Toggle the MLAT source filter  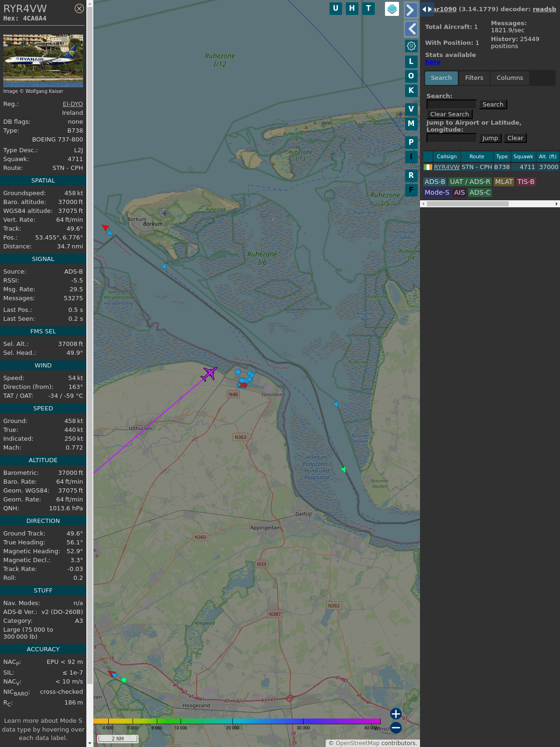point(504,182)
